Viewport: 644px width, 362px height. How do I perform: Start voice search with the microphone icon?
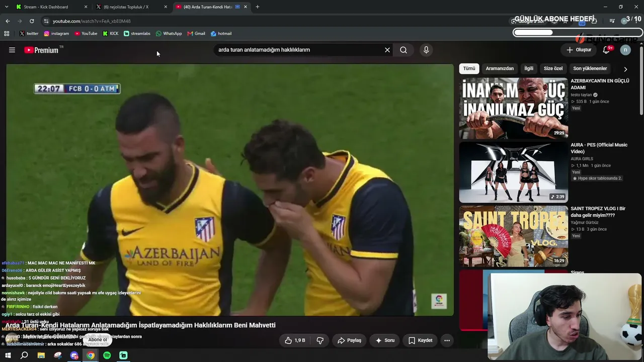[x=426, y=50]
